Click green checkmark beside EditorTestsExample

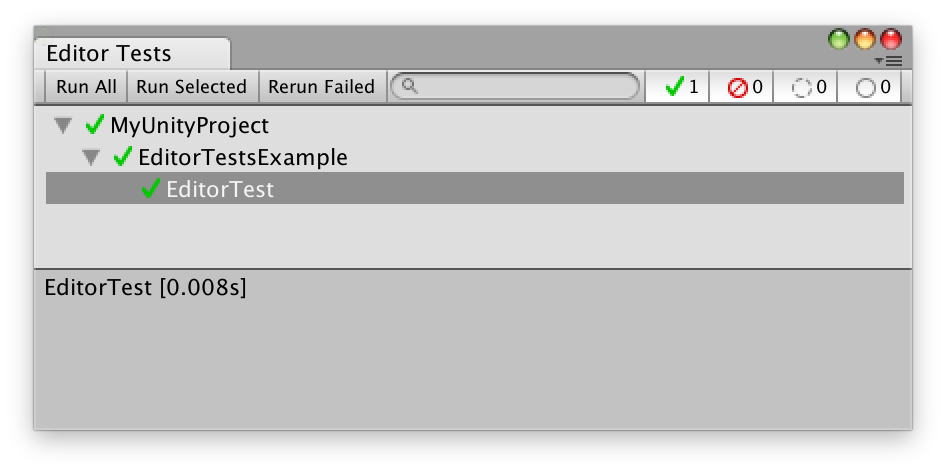click(x=123, y=156)
